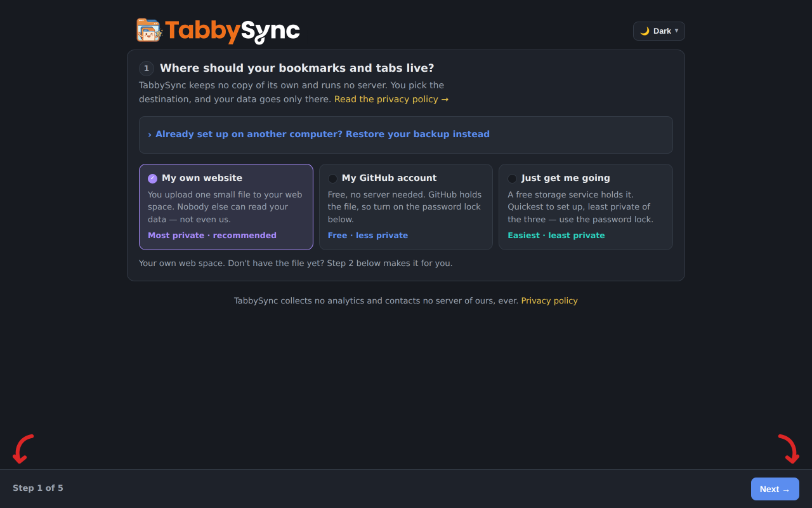Follow the footer Privacy policy link
Screen dimensions: 812x508
(x=549, y=301)
